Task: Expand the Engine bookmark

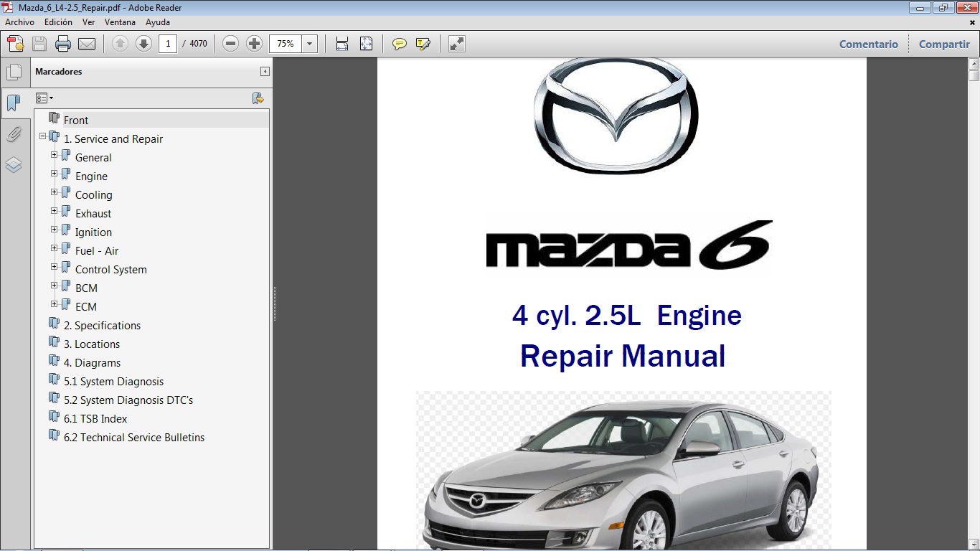Action: (x=54, y=174)
